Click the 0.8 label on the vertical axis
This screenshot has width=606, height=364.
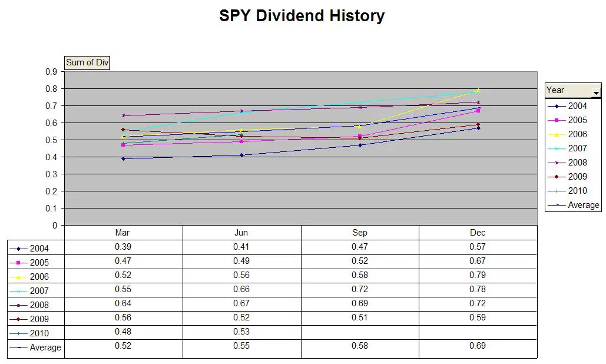pos(51,89)
